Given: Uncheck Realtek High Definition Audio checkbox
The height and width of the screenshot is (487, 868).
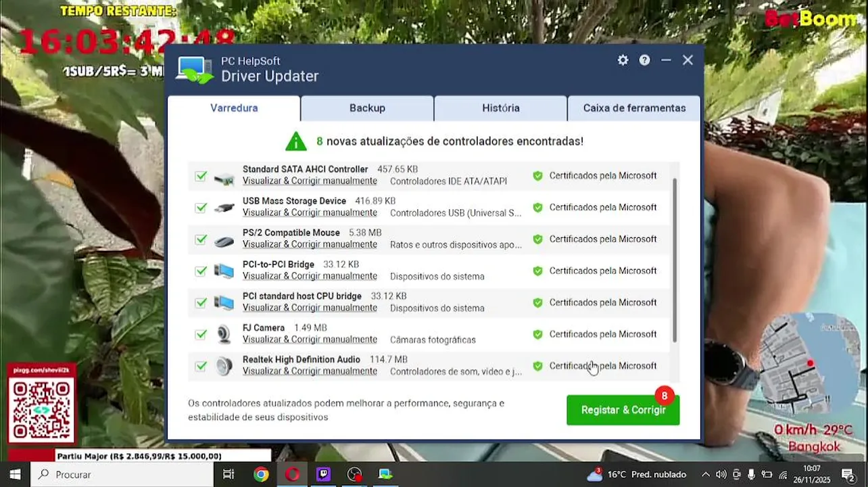Looking at the screenshot, I should 201,366.
